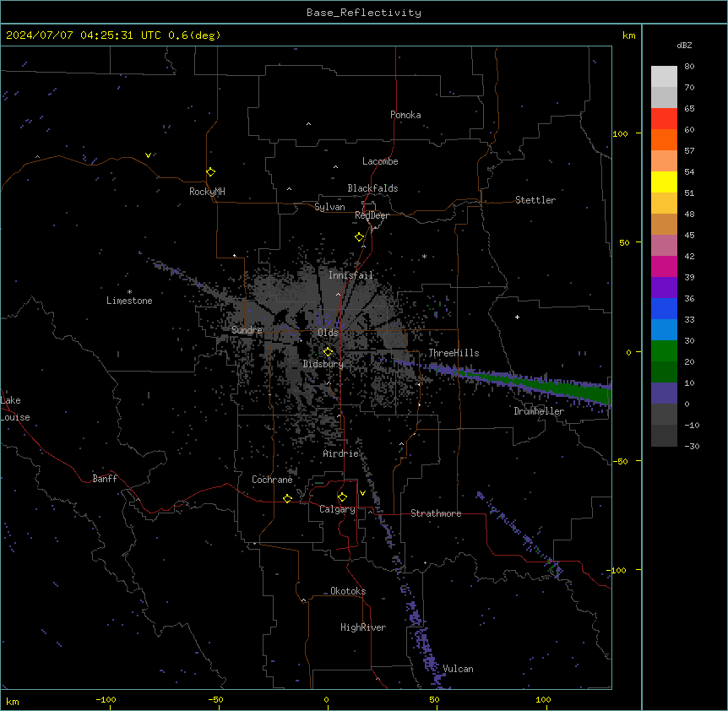Screen dimensions: 728x711
Task: Click the yellow diamond marker south of RedDeer
Action: (x=360, y=237)
